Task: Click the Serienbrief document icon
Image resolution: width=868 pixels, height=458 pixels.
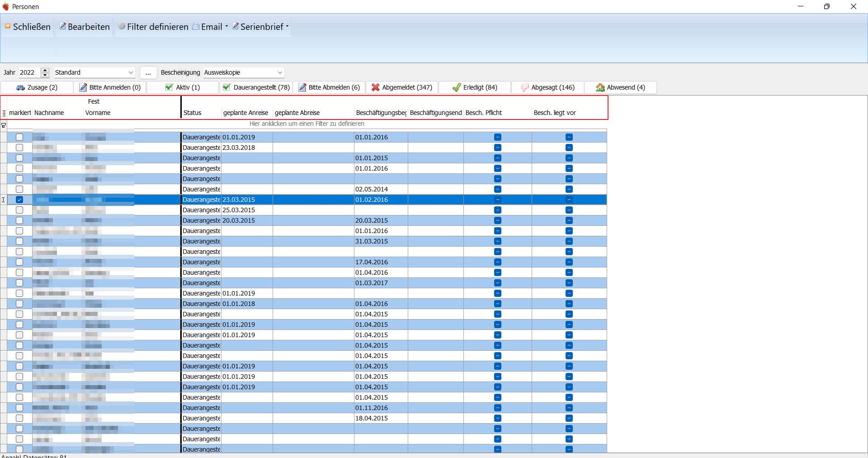Action: click(236, 26)
